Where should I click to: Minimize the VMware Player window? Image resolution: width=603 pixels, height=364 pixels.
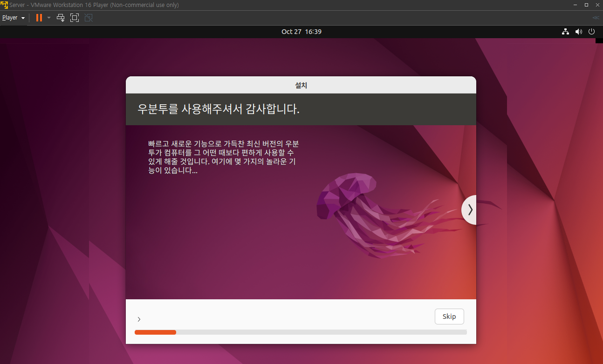(x=575, y=5)
